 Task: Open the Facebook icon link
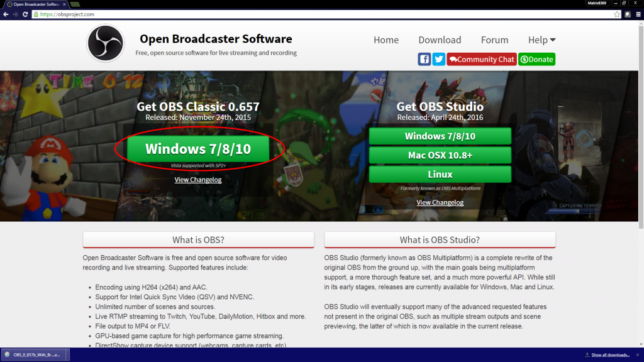pos(425,59)
